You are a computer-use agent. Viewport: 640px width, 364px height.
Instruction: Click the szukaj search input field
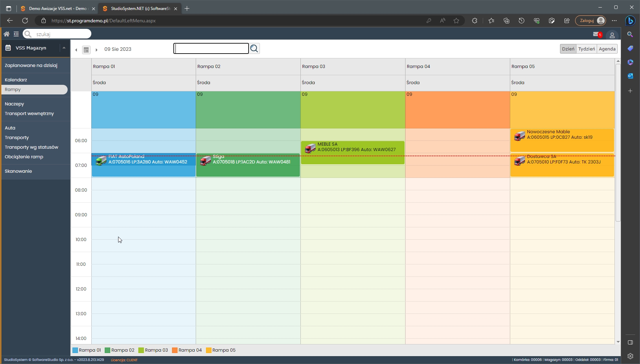pyautogui.click(x=62, y=34)
